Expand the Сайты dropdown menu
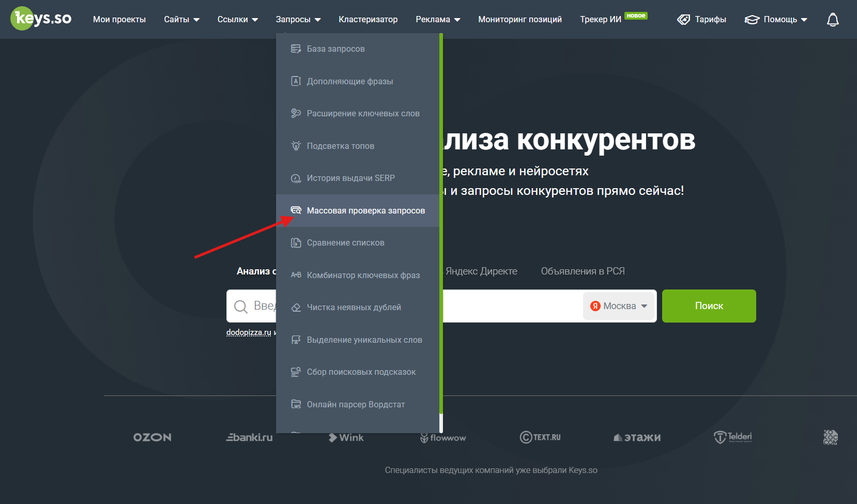 click(x=182, y=20)
